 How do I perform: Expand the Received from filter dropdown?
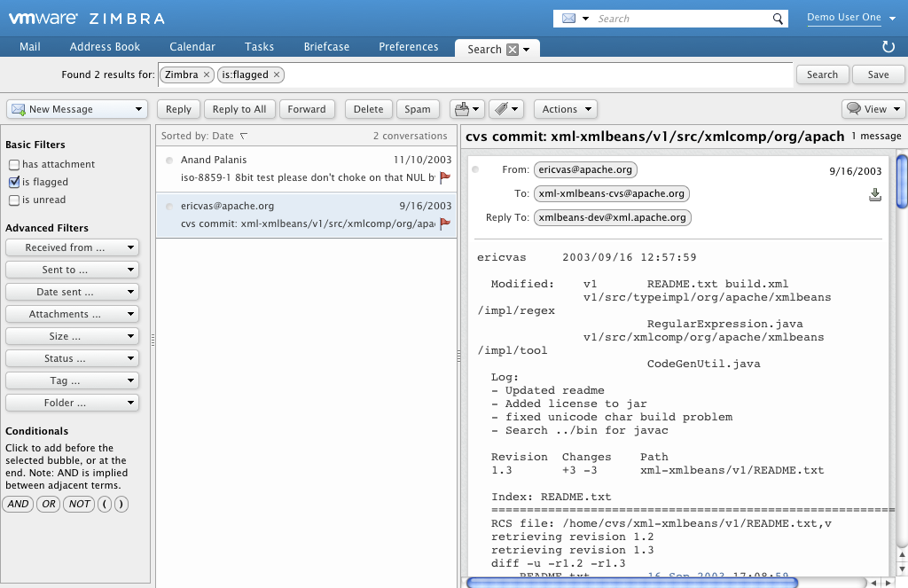pyautogui.click(x=73, y=247)
